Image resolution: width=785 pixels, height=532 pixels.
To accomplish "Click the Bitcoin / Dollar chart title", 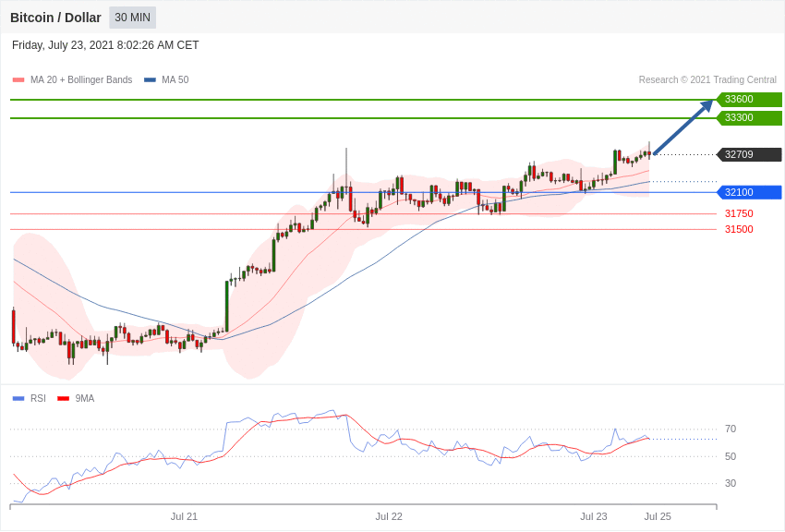I will [x=55, y=18].
